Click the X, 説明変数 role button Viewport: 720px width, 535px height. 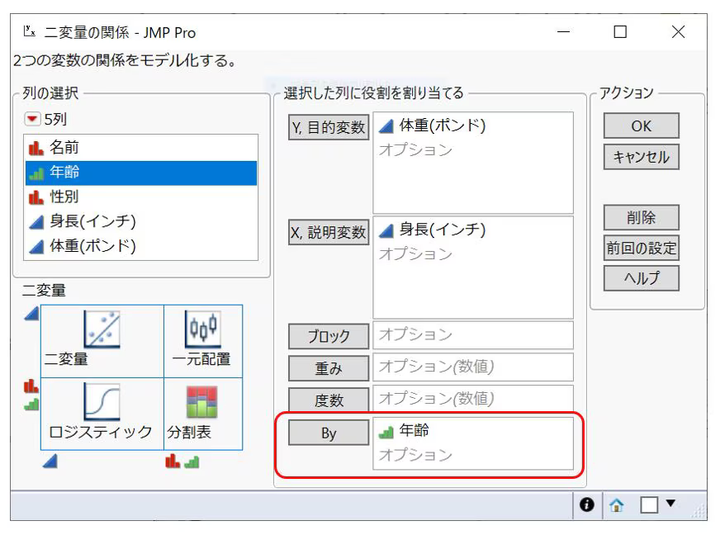coord(329,233)
